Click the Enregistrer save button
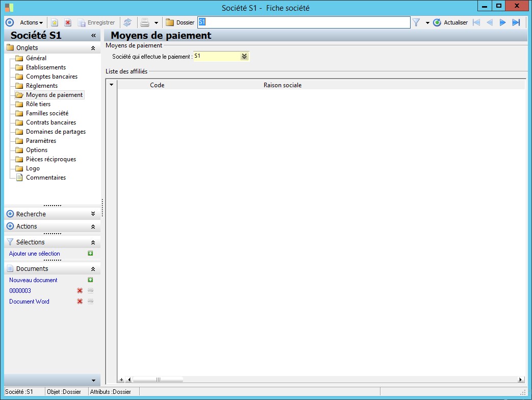This screenshot has height=400, width=532. tap(97, 22)
